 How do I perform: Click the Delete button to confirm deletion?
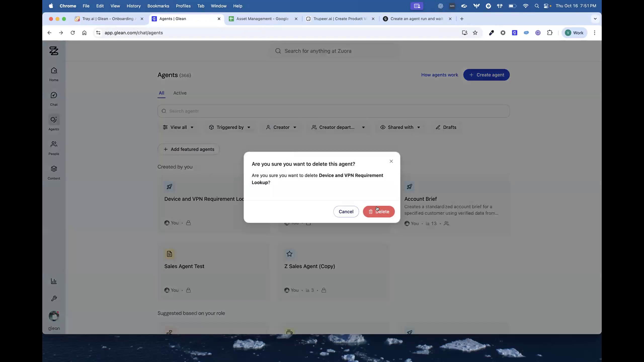click(379, 211)
